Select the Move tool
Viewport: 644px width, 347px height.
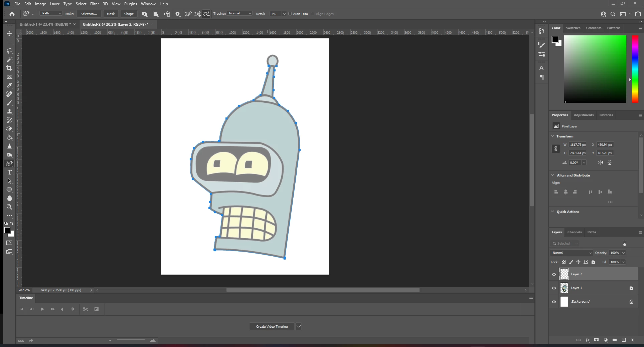(x=9, y=33)
